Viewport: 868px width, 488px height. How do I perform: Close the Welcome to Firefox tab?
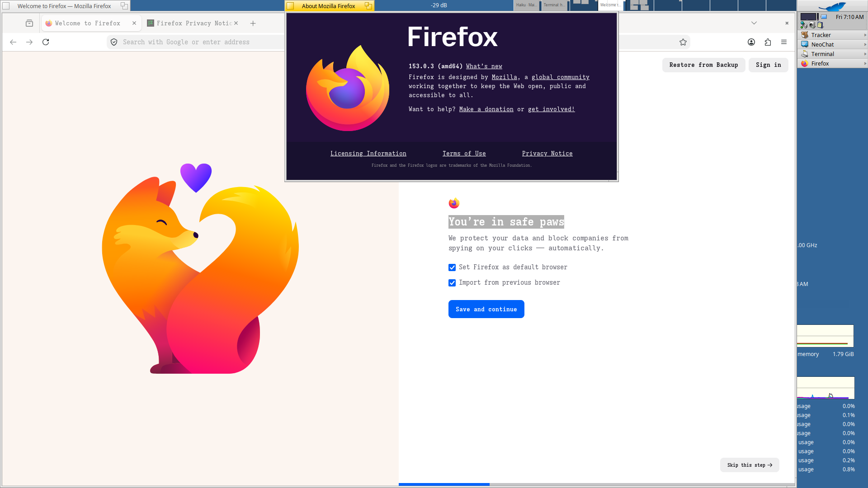coord(134,23)
